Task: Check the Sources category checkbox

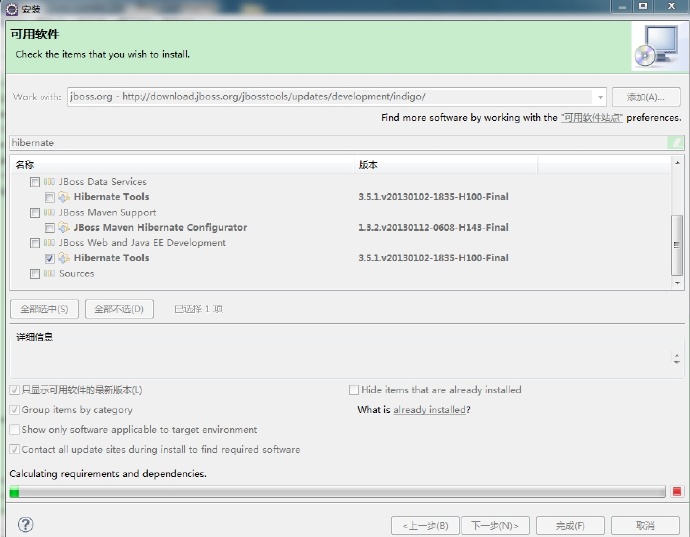Action: 35,274
